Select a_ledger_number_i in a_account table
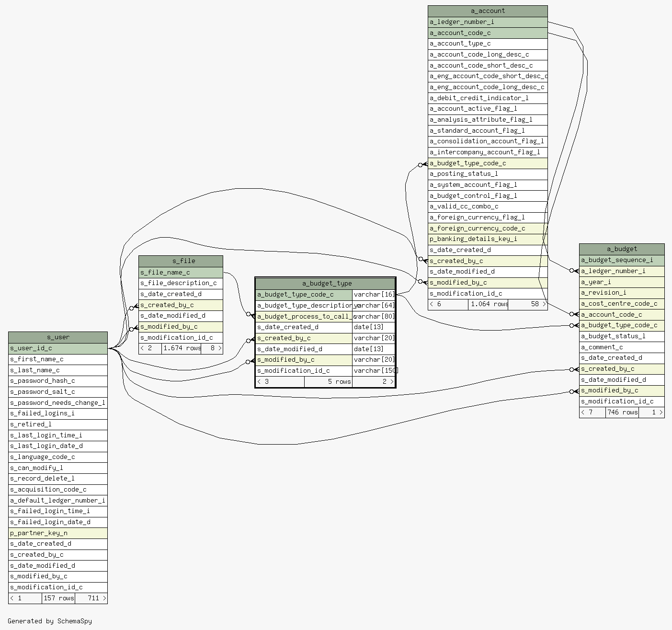 [x=488, y=22]
